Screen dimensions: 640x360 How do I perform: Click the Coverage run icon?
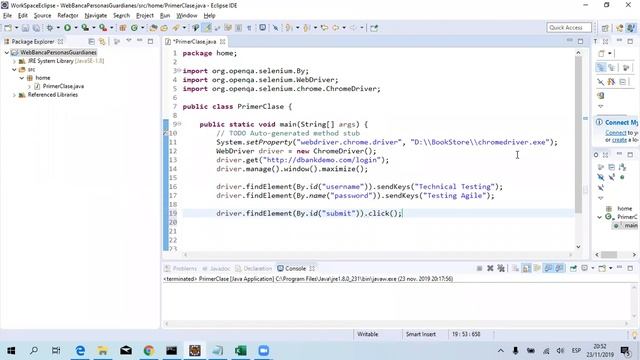coord(85,28)
